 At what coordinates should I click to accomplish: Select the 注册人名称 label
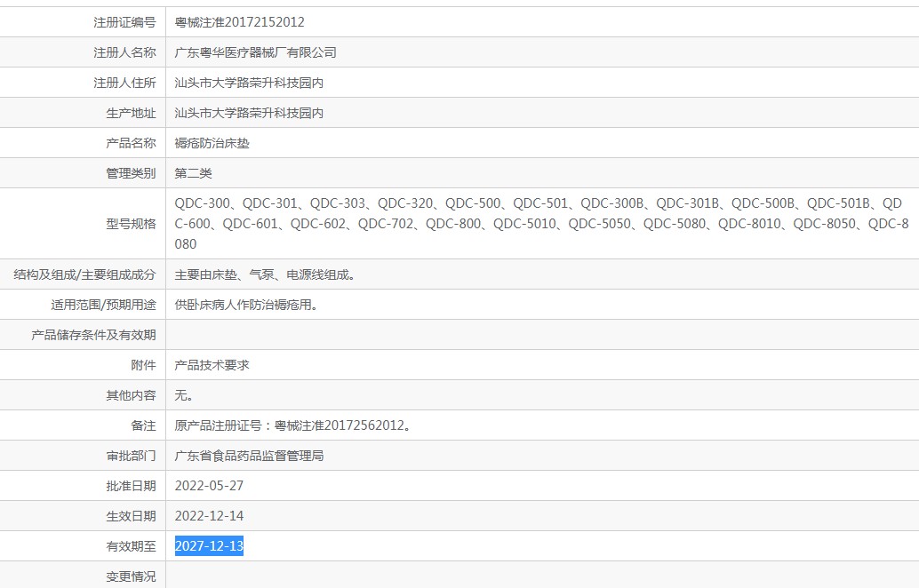pos(124,52)
